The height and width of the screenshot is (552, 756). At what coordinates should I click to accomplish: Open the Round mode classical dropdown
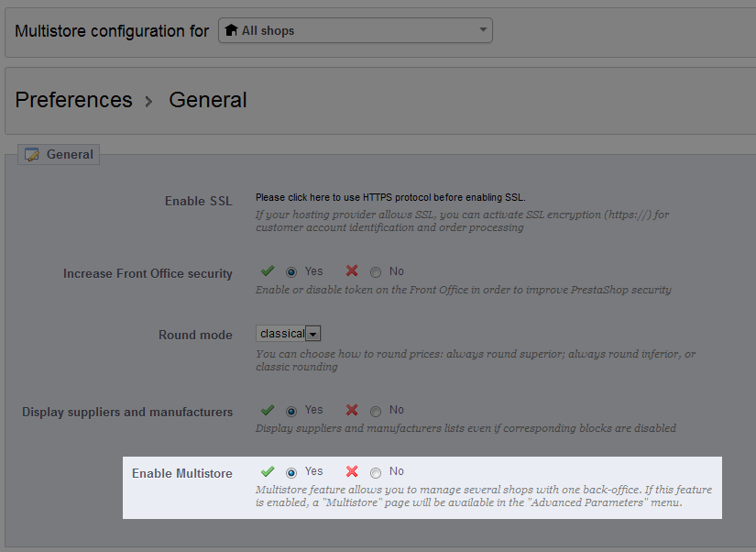(288, 334)
